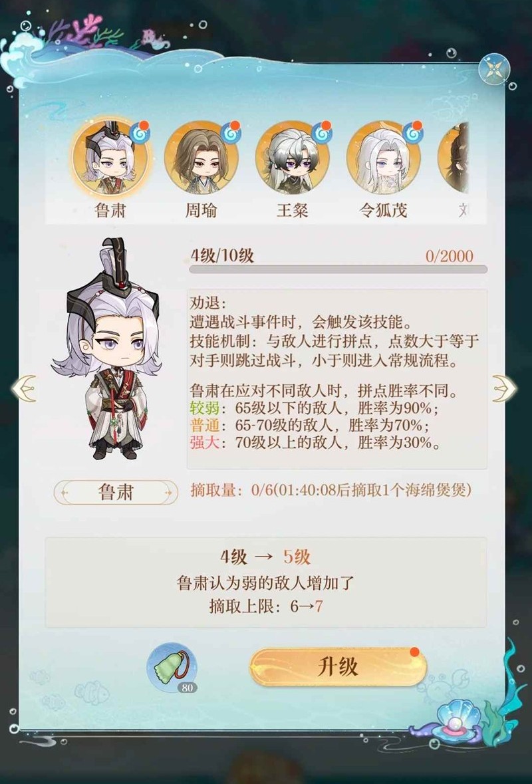The width and height of the screenshot is (532, 784).
Task: Click the 升级 upgrade button
Action: [x=338, y=667]
